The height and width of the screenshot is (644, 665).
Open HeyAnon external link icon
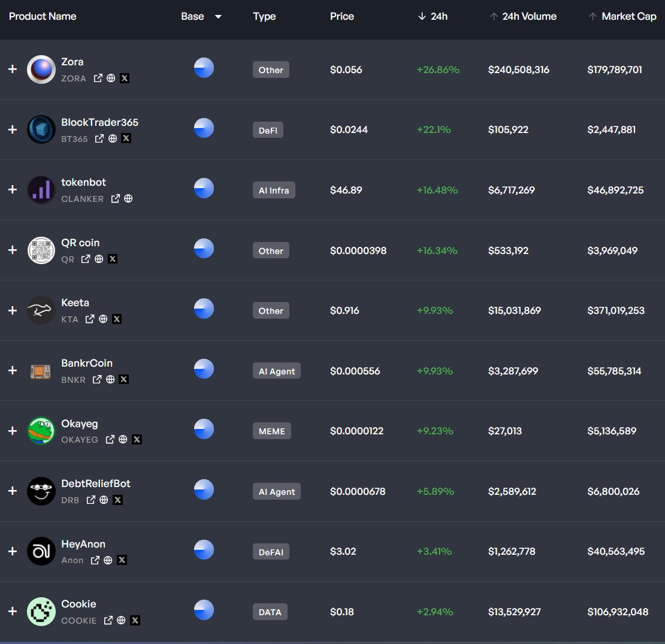pyautogui.click(x=95, y=561)
